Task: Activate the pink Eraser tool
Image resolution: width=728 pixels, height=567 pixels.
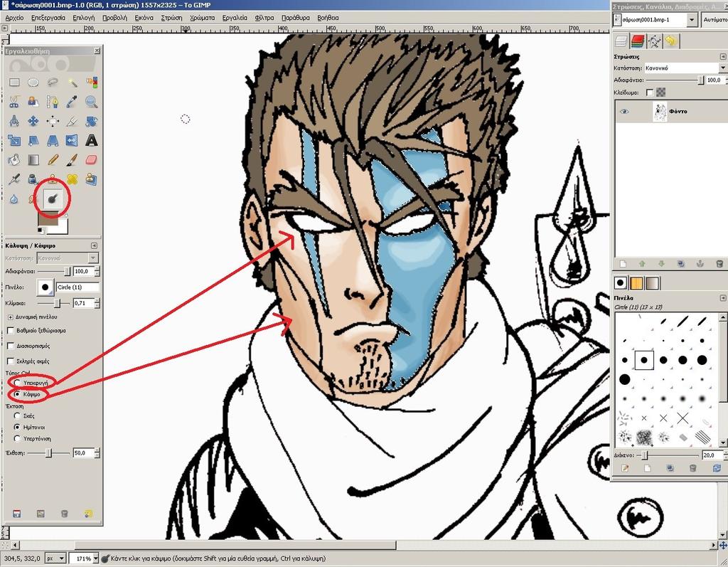Action: click(x=92, y=160)
